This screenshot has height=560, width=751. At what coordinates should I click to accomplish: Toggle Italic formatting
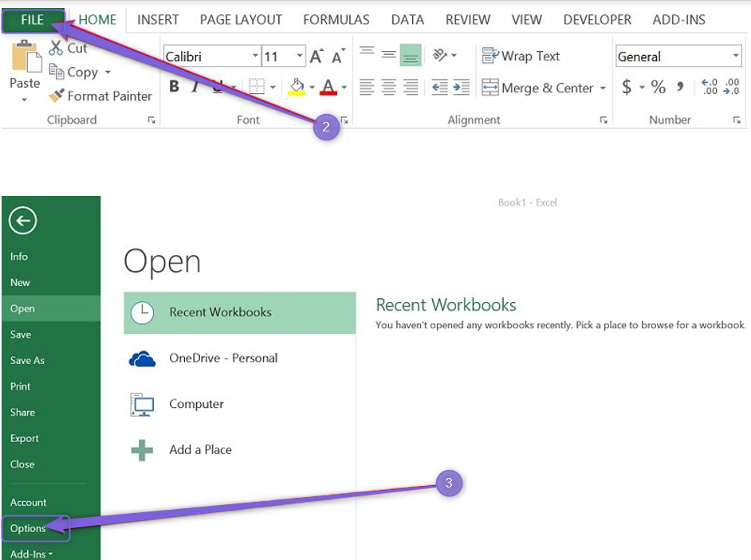click(x=195, y=88)
